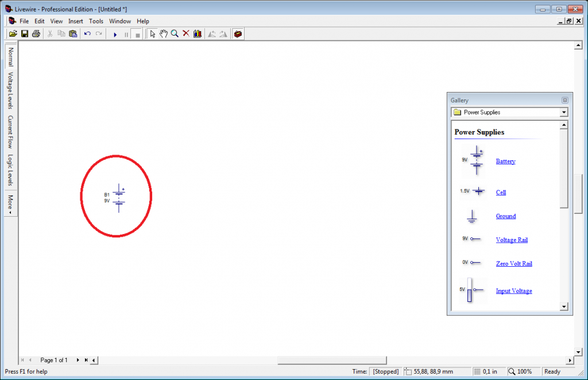Viewport: 588px width, 380px height.
Task: Save the circuit with the floppy disk icon
Action: coord(25,34)
